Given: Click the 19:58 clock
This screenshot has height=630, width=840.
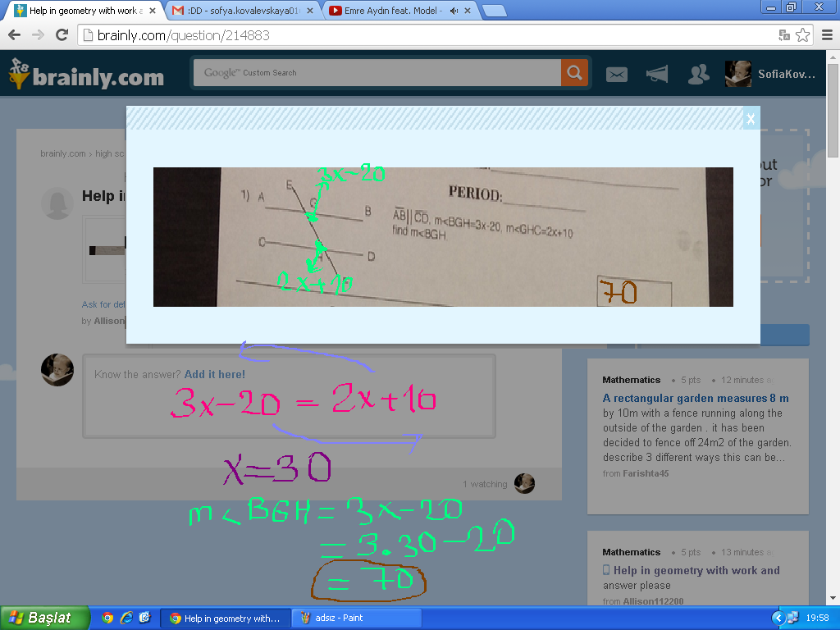Looking at the screenshot, I should tap(818, 619).
